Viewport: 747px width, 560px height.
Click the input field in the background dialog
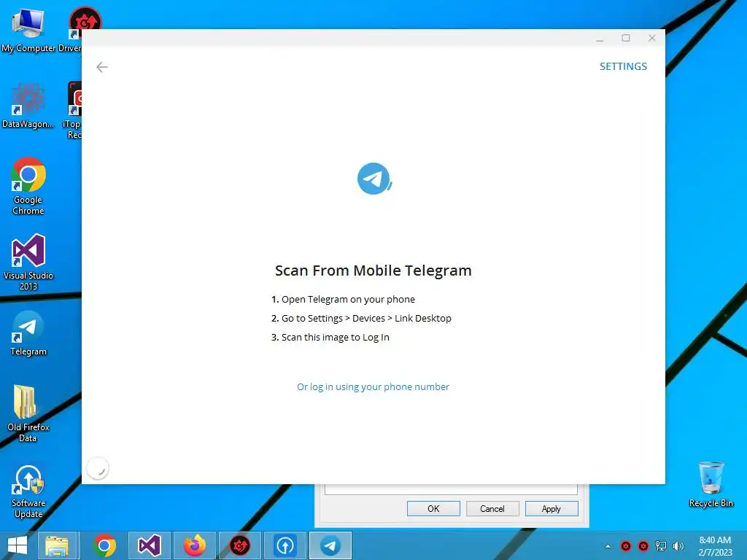coord(451,489)
